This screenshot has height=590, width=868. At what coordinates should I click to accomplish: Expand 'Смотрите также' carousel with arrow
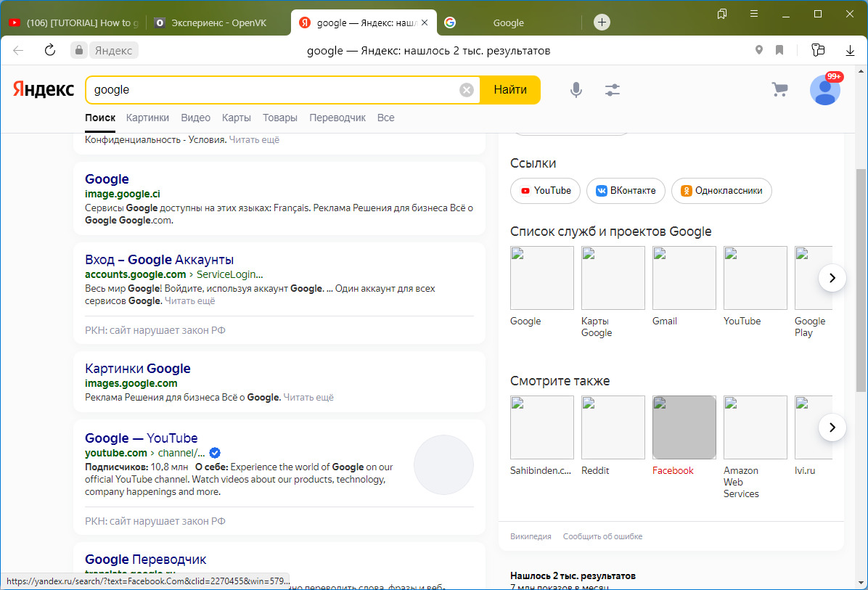pos(832,427)
